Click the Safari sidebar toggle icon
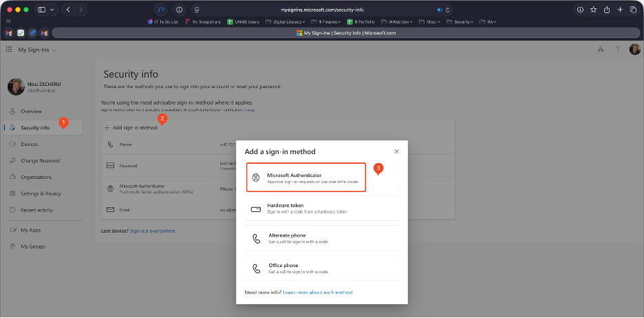This screenshot has width=644, height=318. [42, 10]
